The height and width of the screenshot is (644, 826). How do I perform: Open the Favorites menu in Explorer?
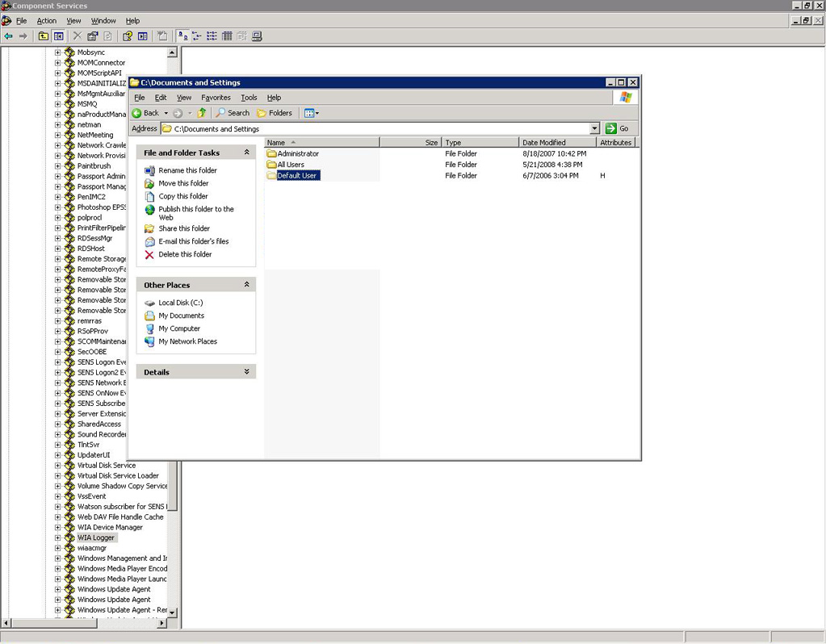point(216,98)
